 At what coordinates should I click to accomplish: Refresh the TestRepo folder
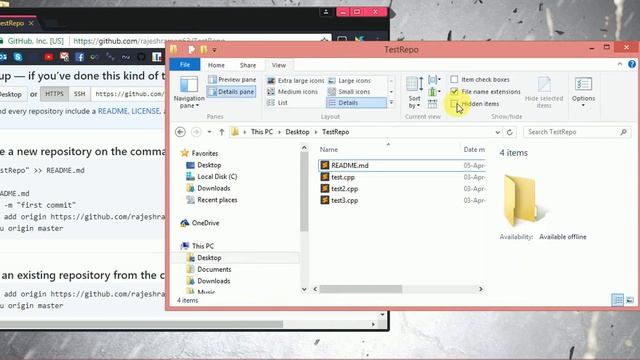[x=509, y=132]
